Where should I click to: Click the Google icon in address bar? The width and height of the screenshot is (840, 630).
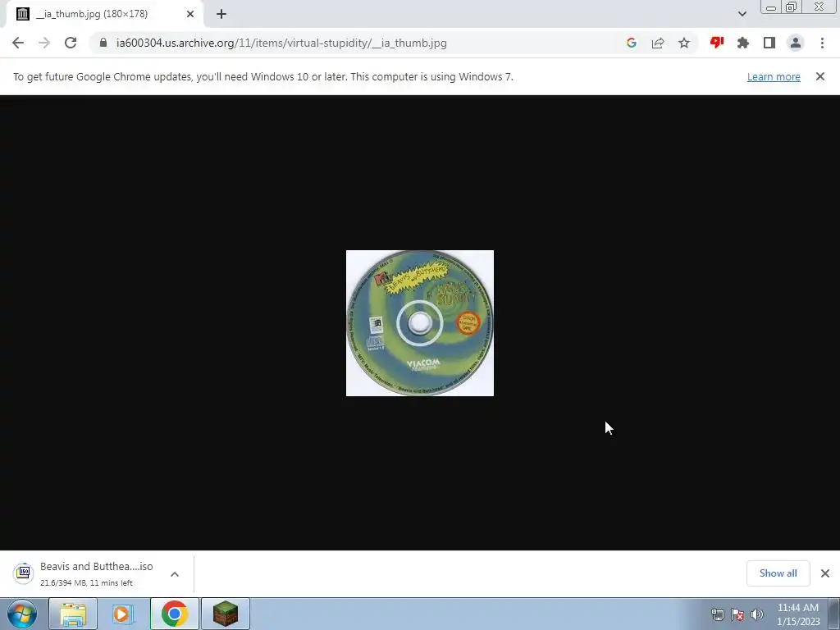point(632,43)
